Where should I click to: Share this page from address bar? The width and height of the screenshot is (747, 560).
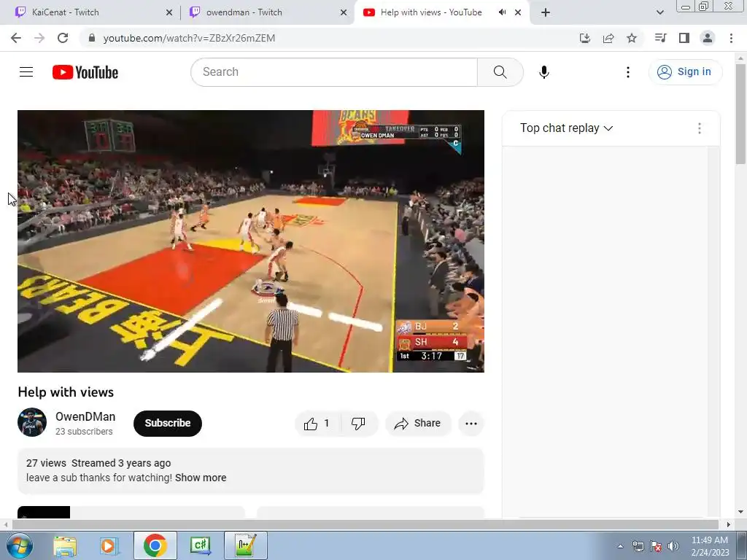(608, 38)
